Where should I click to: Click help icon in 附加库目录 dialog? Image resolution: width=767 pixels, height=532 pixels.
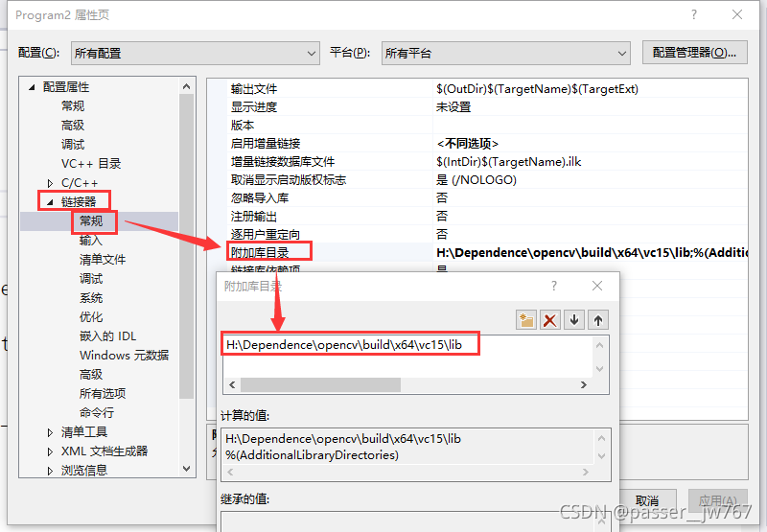coord(554,286)
